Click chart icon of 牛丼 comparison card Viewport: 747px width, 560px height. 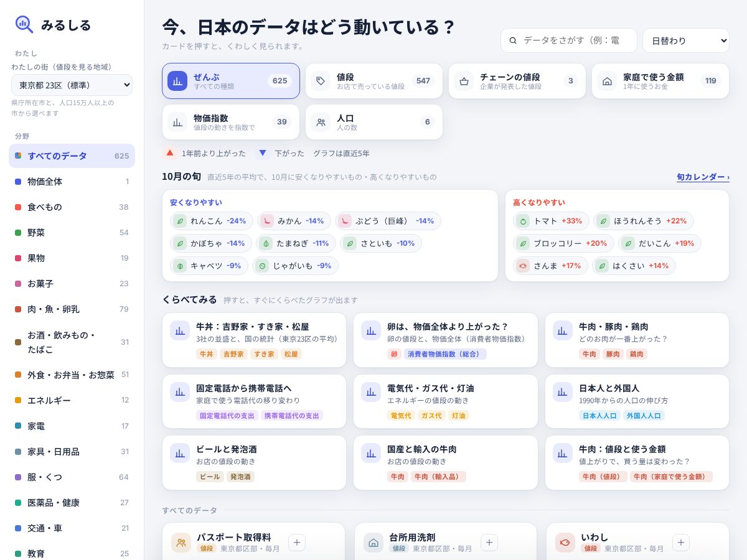tap(180, 330)
